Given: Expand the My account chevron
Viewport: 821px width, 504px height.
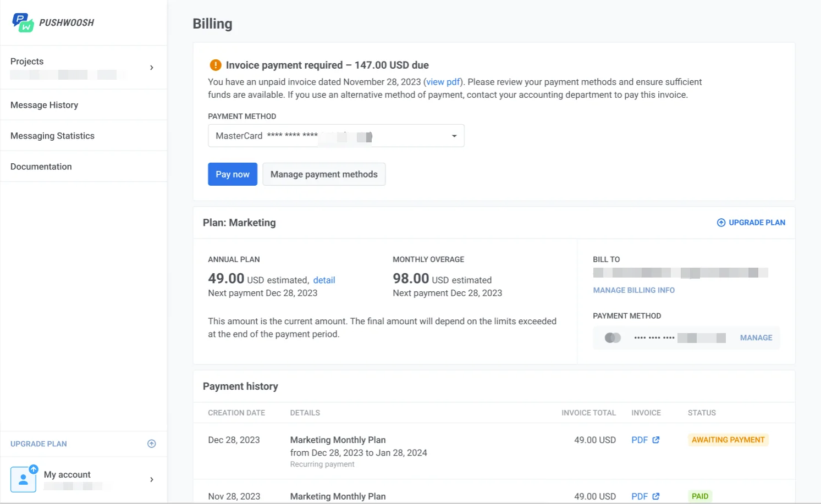Looking at the screenshot, I should 152,479.
